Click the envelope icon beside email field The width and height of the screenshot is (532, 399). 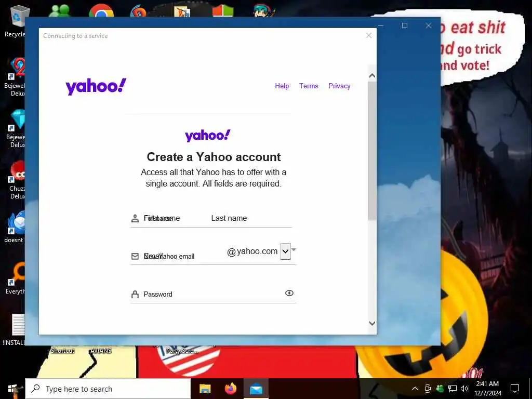[x=135, y=256]
